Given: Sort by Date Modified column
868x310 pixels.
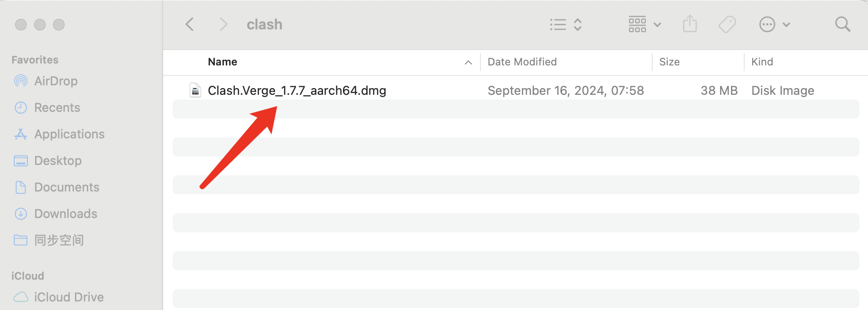Looking at the screenshot, I should pyautogui.click(x=522, y=62).
